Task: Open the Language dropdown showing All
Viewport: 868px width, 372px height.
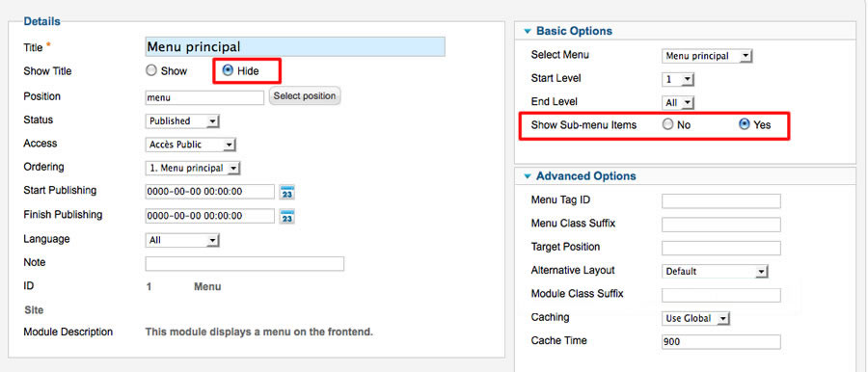Action: pyautogui.click(x=182, y=240)
